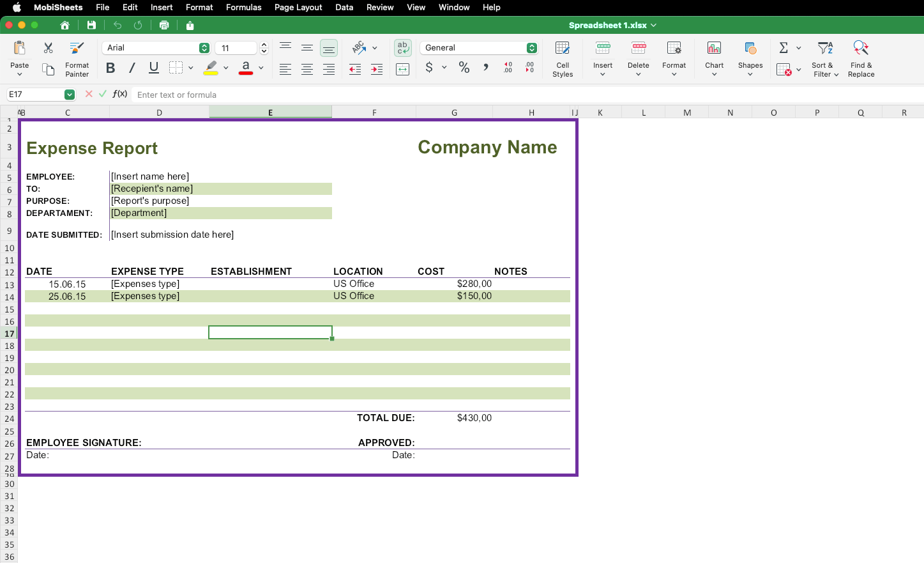
Task: Open the font color picker
Action: pyautogui.click(x=246, y=68)
